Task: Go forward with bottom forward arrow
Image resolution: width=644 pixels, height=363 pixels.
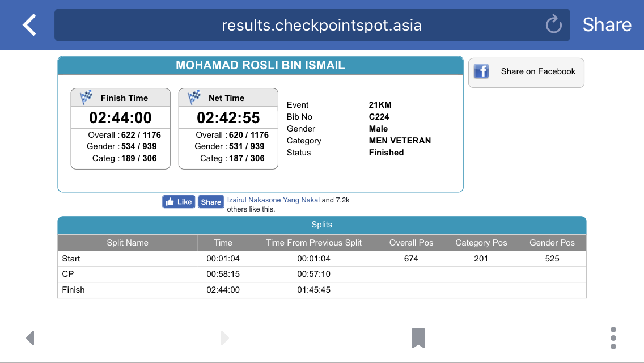Action: click(x=224, y=338)
